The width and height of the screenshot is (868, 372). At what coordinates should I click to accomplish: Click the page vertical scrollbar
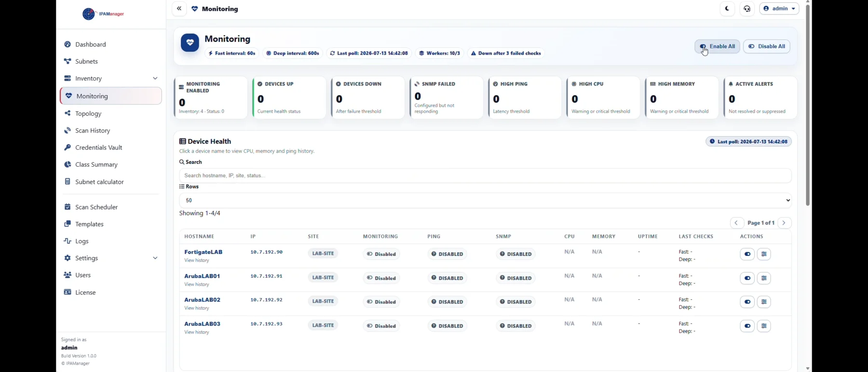pyautogui.click(x=808, y=105)
